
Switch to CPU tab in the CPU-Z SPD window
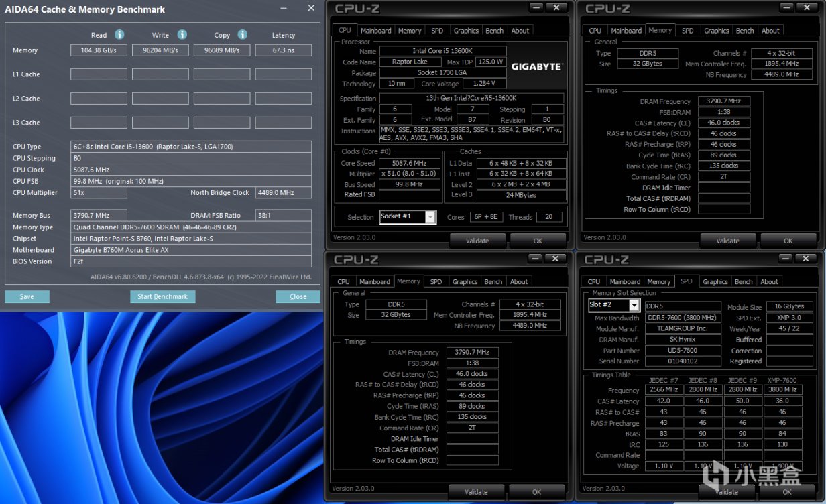[594, 282]
